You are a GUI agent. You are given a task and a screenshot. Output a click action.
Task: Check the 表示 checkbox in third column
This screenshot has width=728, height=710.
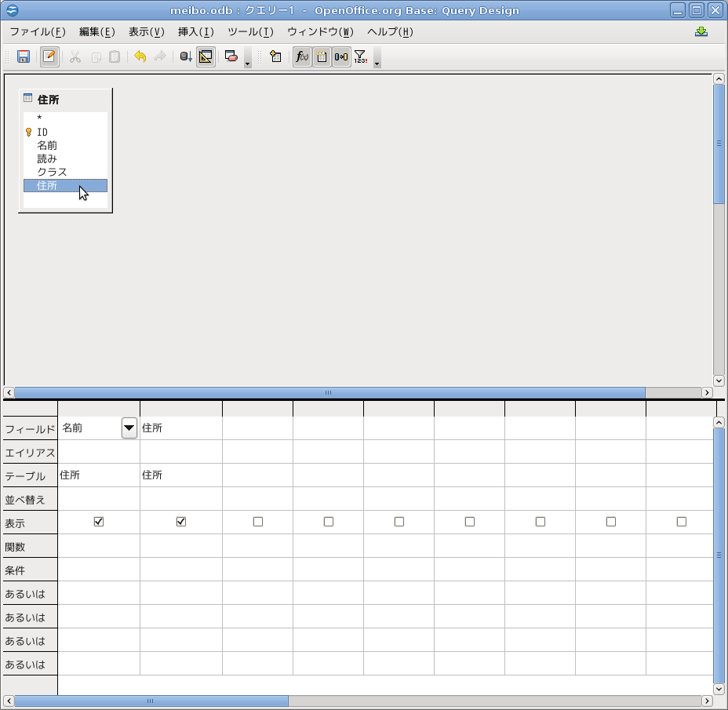pos(258,522)
